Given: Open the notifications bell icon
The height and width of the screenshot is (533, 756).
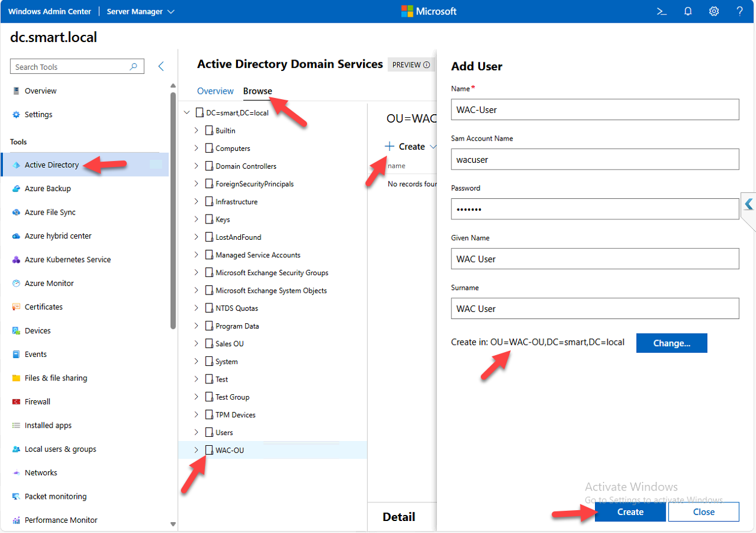Looking at the screenshot, I should point(688,11).
